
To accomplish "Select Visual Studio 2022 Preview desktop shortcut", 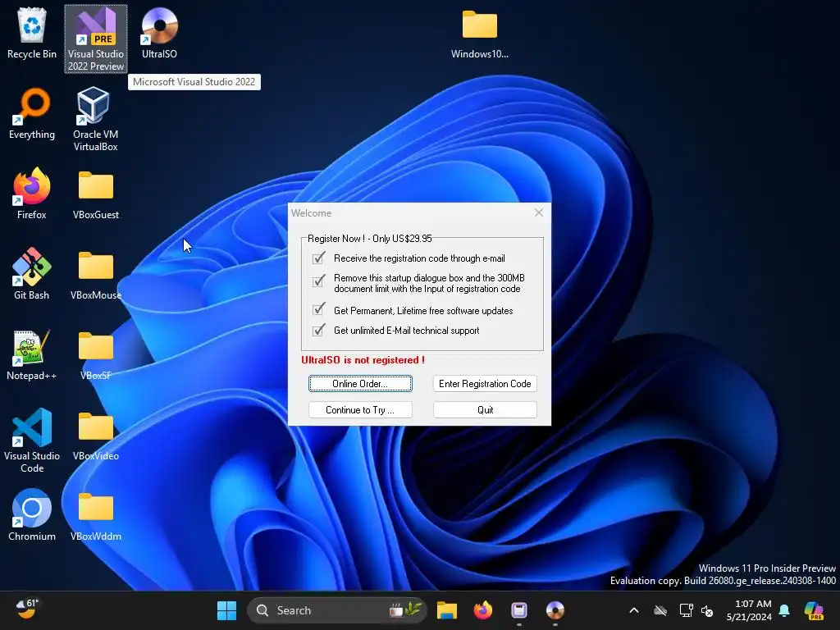I will [x=96, y=39].
